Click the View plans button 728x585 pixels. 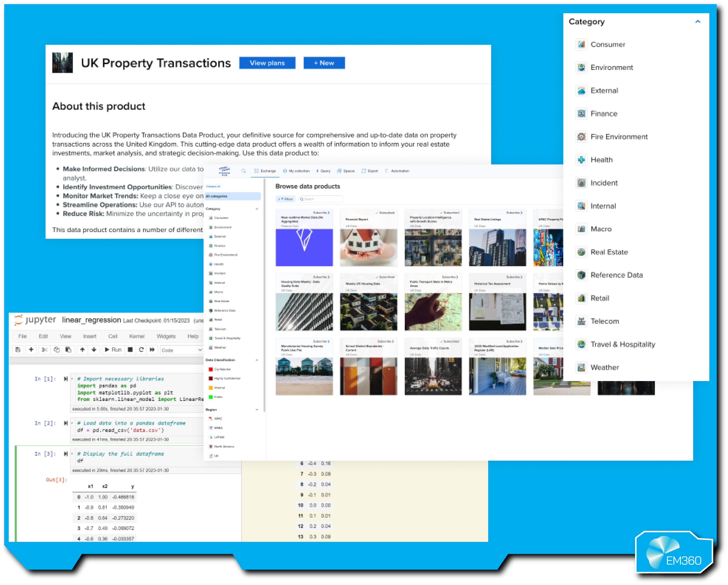click(x=267, y=63)
